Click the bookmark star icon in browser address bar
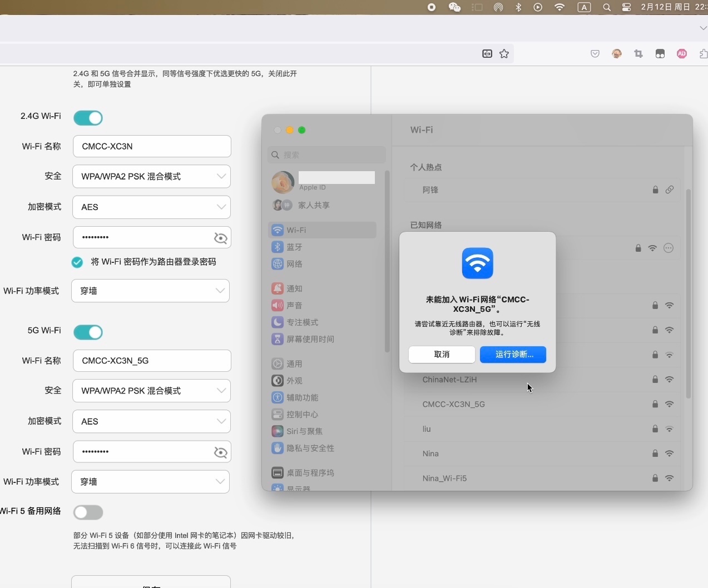This screenshot has height=588, width=708. 504,54
